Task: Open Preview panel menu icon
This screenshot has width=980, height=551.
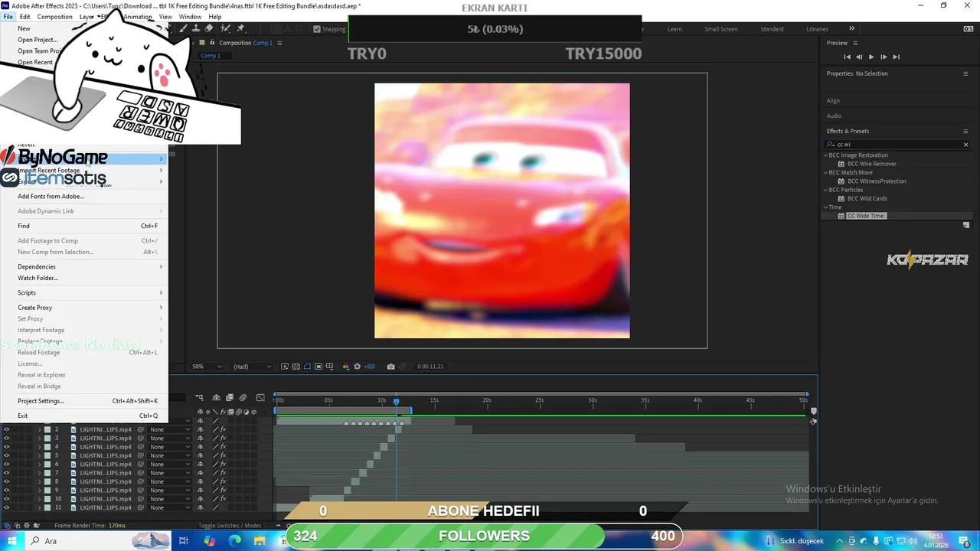Action: 855,43
